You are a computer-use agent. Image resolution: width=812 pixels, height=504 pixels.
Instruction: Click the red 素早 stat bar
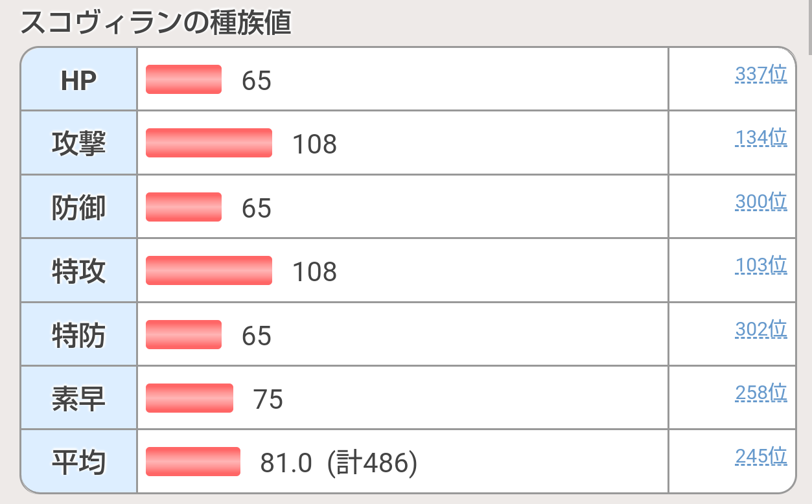pyautogui.click(x=189, y=398)
